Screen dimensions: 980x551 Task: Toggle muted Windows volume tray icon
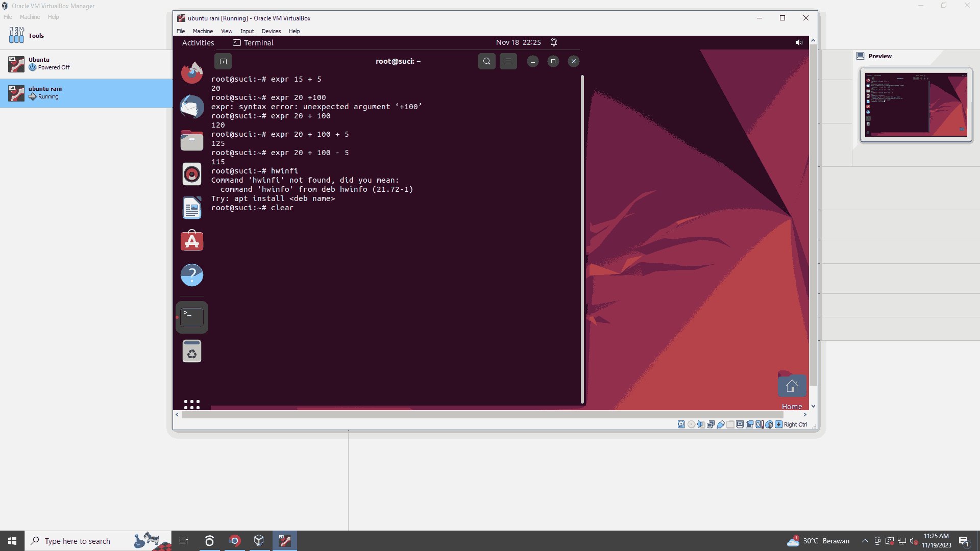(914, 541)
